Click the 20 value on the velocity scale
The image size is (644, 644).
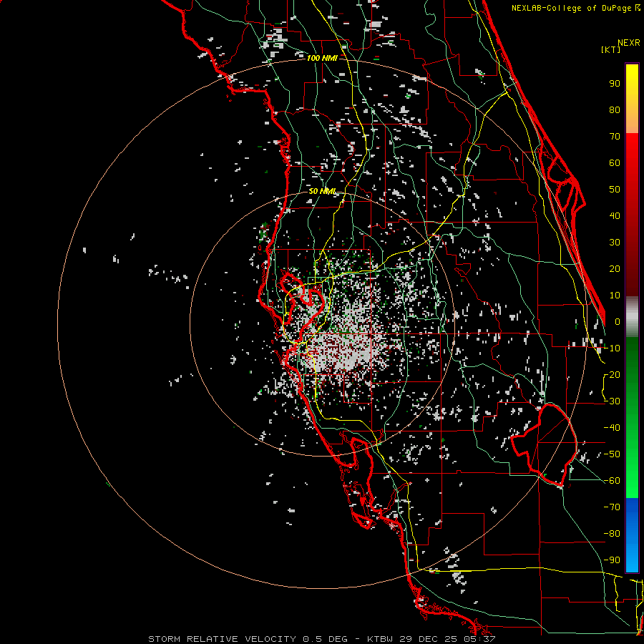[615, 269]
